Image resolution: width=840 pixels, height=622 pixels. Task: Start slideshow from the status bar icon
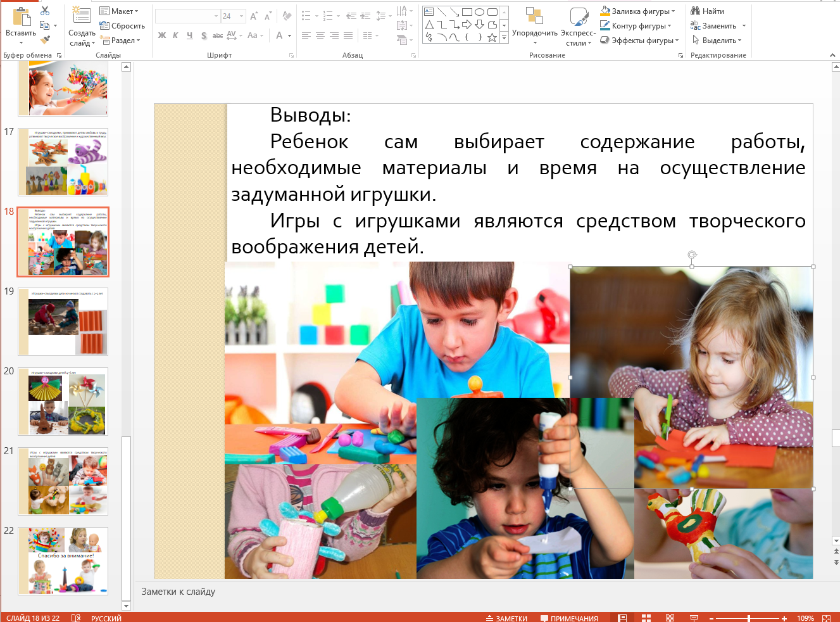tap(694, 618)
